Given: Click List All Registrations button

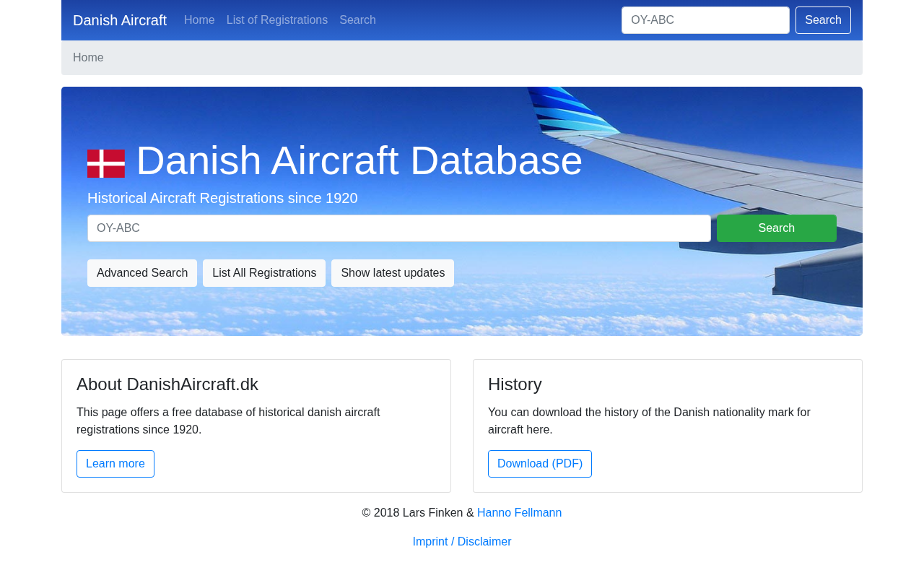Looking at the screenshot, I should coord(264,273).
